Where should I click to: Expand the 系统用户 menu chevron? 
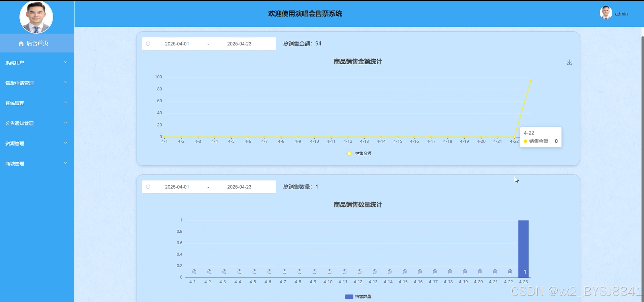pyautogui.click(x=65, y=62)
